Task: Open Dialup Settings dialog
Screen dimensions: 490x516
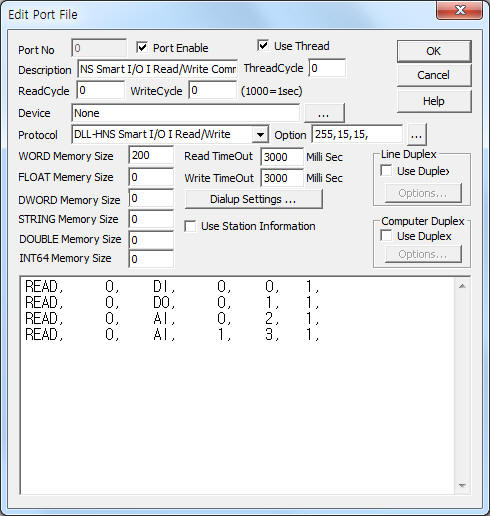Action: click(x=253, y=199)
